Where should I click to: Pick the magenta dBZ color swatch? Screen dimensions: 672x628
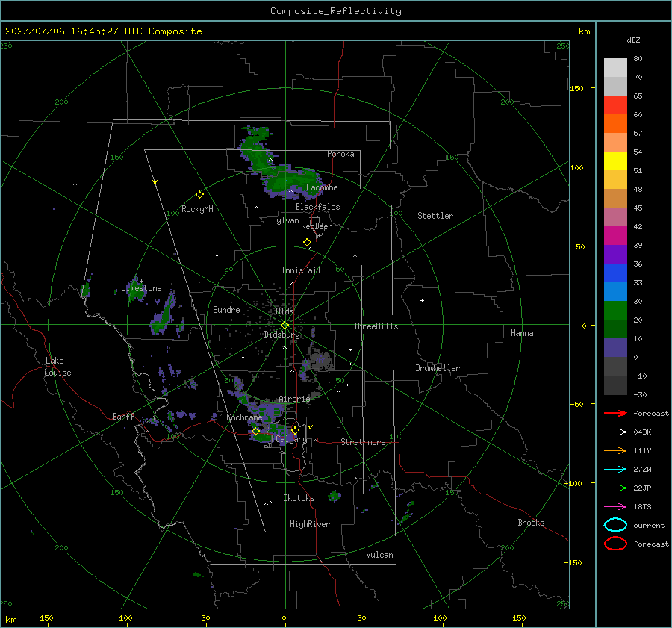(x=615, y=235)
